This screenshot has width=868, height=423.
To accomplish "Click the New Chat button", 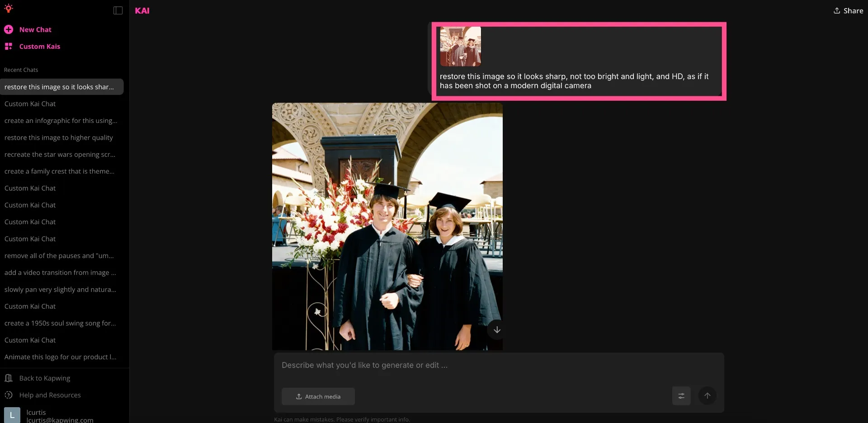I will coord(35,29).
